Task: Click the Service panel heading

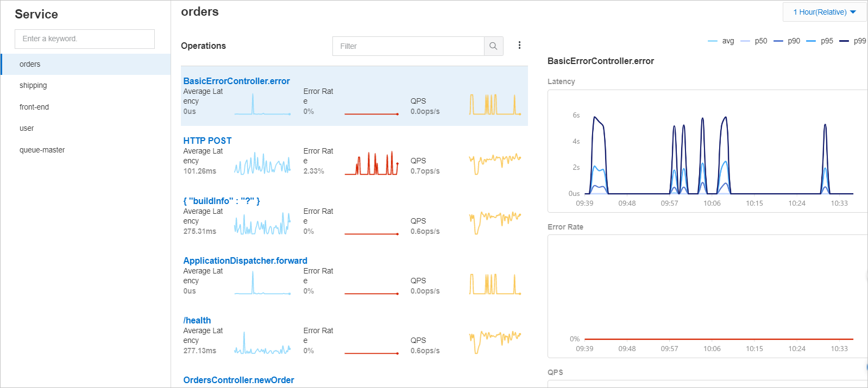Action: pos(36,14)
